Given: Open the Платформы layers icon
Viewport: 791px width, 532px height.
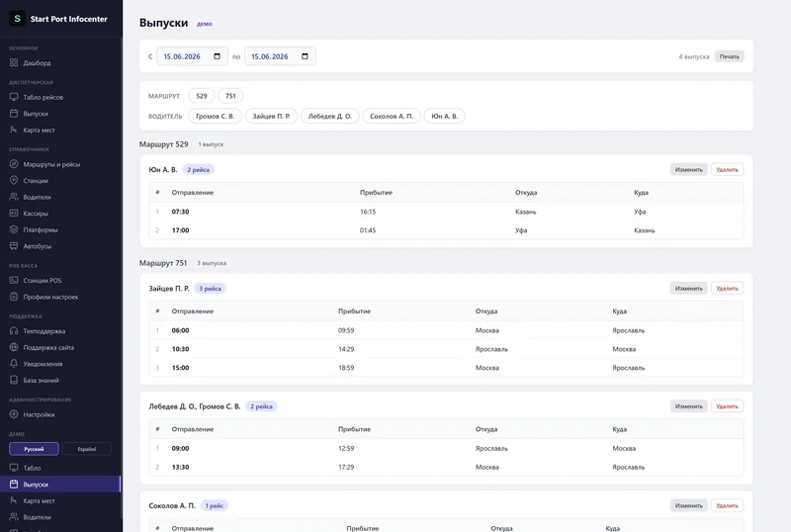Looking at the screenshot, I should [14, 229].
